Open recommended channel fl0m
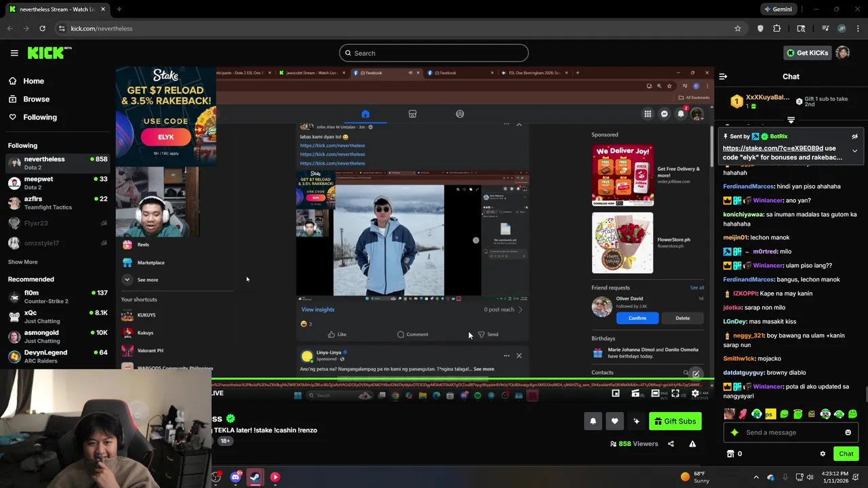 click(x=58, y=297)
